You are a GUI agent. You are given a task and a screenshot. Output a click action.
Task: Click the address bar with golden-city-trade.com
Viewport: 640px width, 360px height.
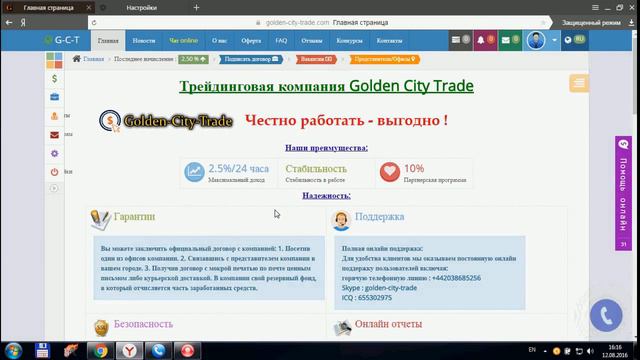[320, 23]
